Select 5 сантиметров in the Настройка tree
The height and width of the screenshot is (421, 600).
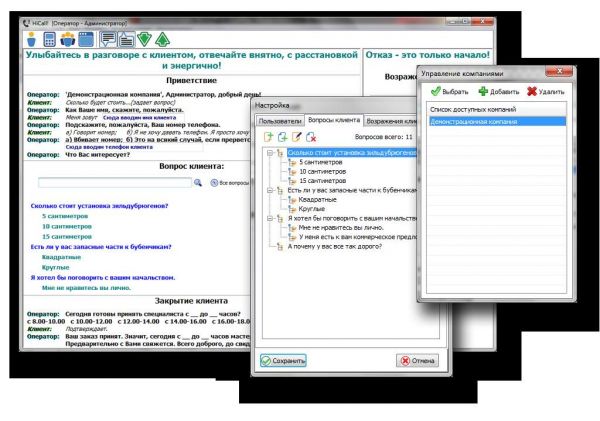[321, 162]
